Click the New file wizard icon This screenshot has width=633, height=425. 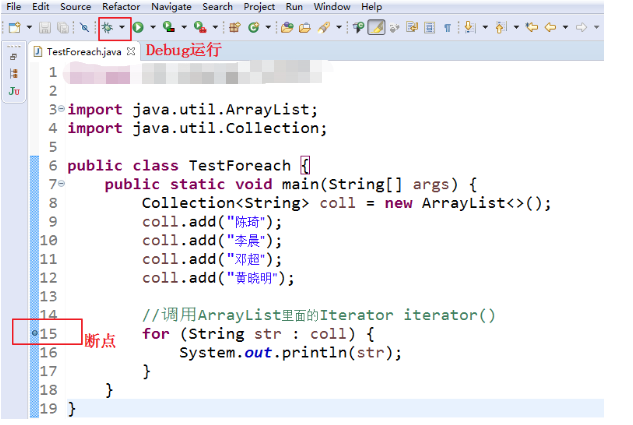click(15, 27)
